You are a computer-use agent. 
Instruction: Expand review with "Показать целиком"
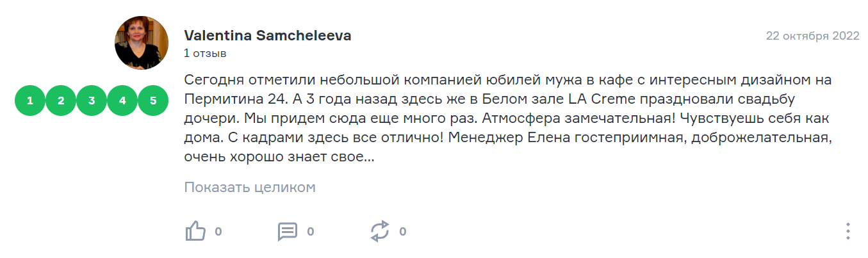pos(250,188)
